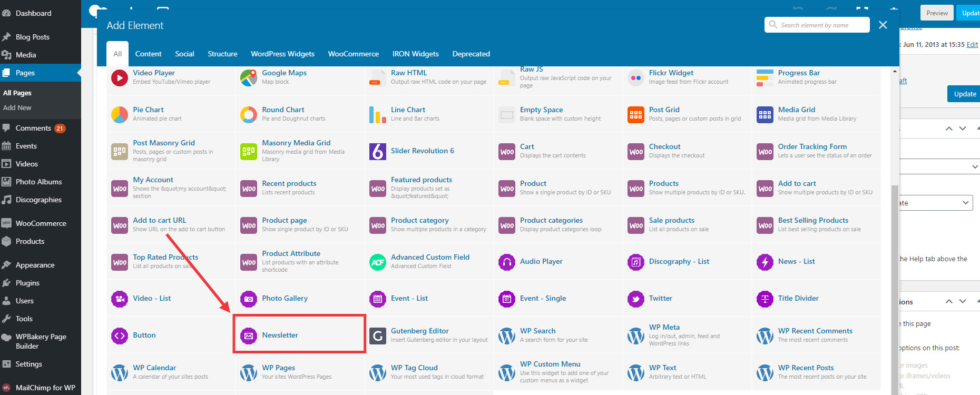The height and width of the screenshot is (395, 980).
Task: Select the WP Search WordPress icon
Action: pos(507,336)
